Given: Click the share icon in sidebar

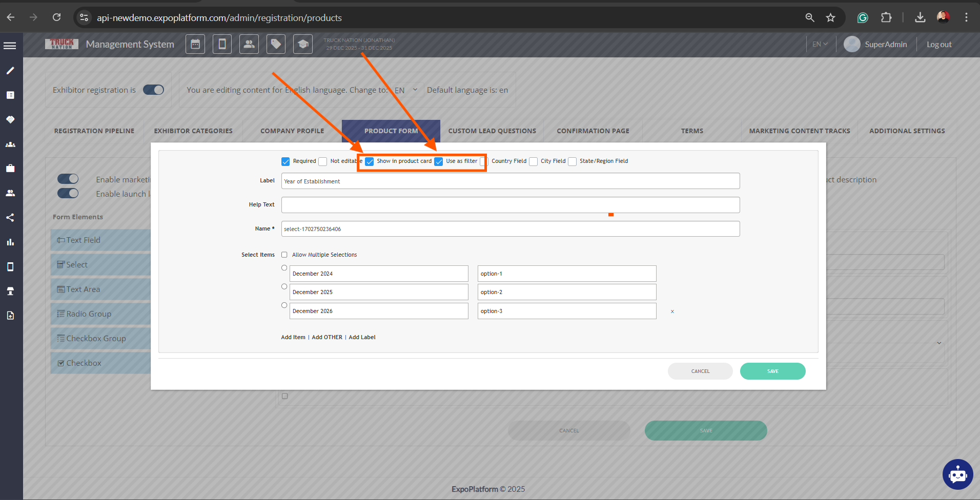Looking at the screenshot, I should [x=10, y=218].
